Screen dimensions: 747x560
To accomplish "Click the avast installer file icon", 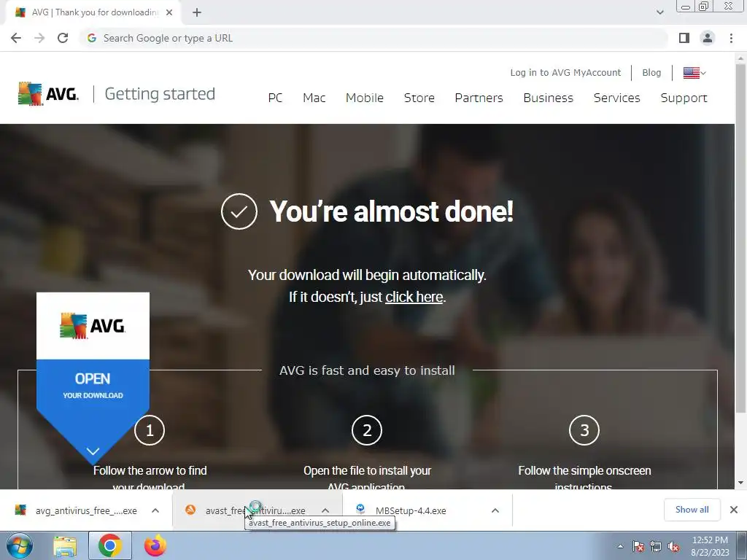I will (190, 510).
